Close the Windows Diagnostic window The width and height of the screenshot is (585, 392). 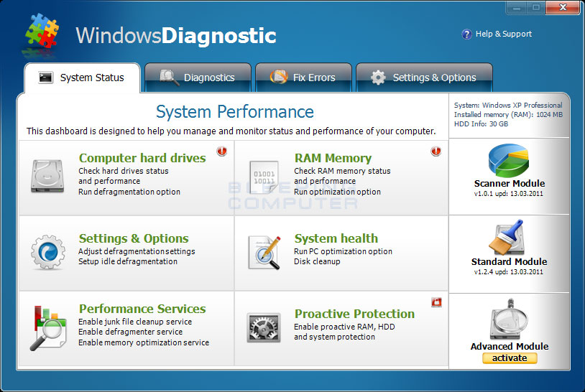563,7
